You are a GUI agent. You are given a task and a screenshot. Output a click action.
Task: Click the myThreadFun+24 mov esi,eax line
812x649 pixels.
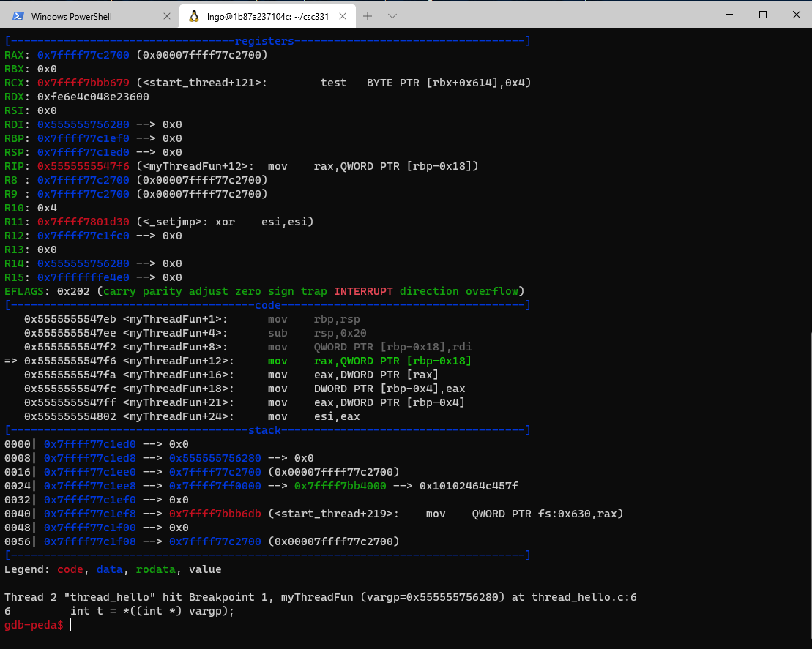tap(192, 416)
